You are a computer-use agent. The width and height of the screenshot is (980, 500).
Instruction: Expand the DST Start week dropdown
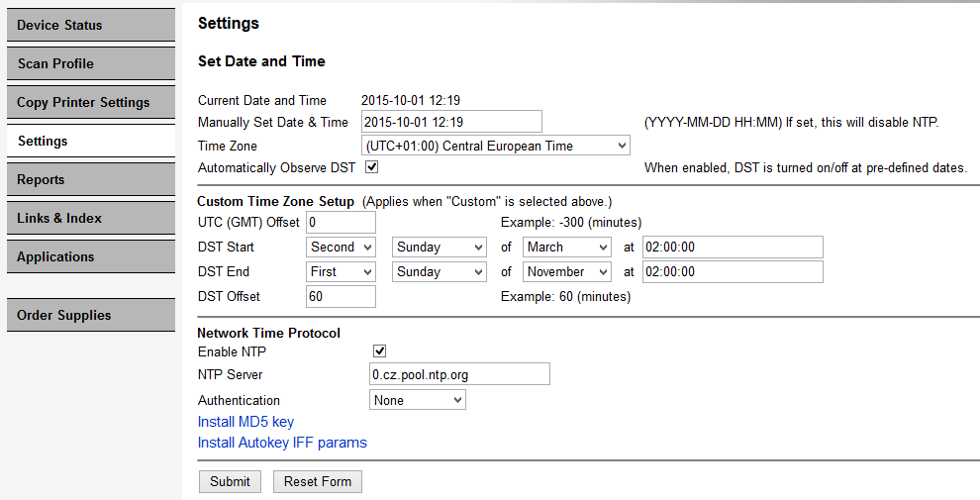click(341, 247)
